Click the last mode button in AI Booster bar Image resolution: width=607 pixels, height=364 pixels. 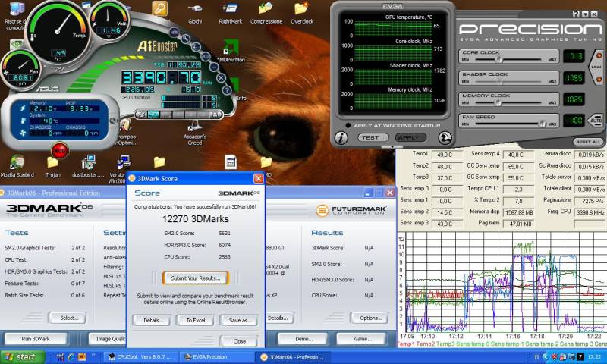tap(215, 115)
